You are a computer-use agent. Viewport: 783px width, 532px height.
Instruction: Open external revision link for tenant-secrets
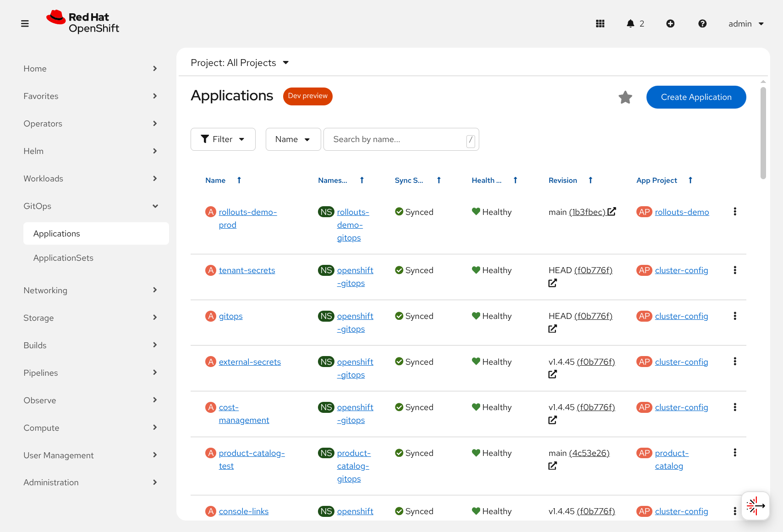pyautogui.click(x=553, y=283)
